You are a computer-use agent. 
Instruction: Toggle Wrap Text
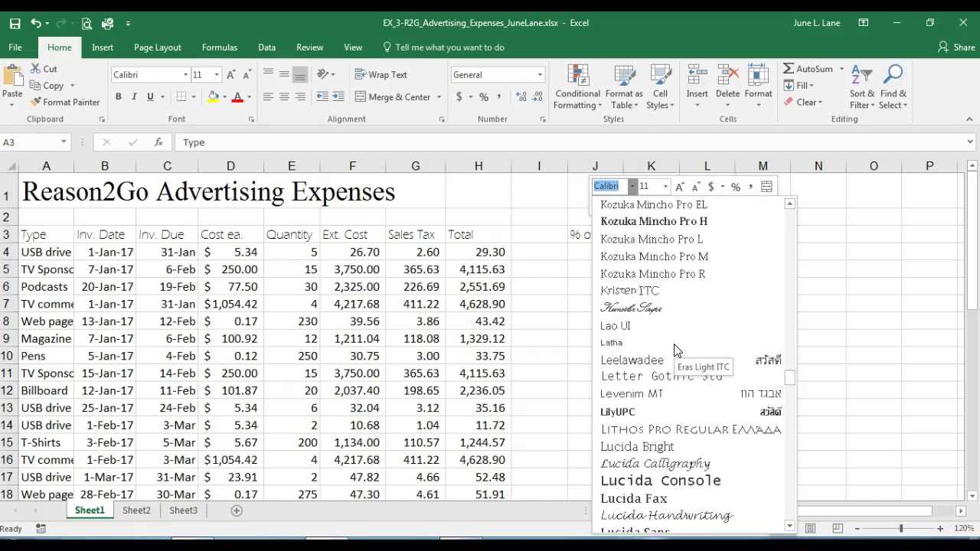pyautogui.click(x=381, y=75)
